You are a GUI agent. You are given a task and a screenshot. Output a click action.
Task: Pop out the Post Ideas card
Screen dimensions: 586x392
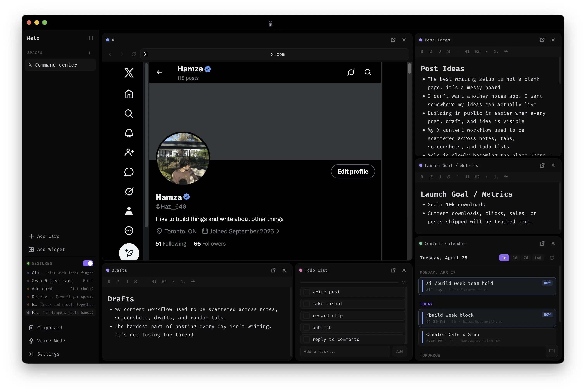point(542,40)
